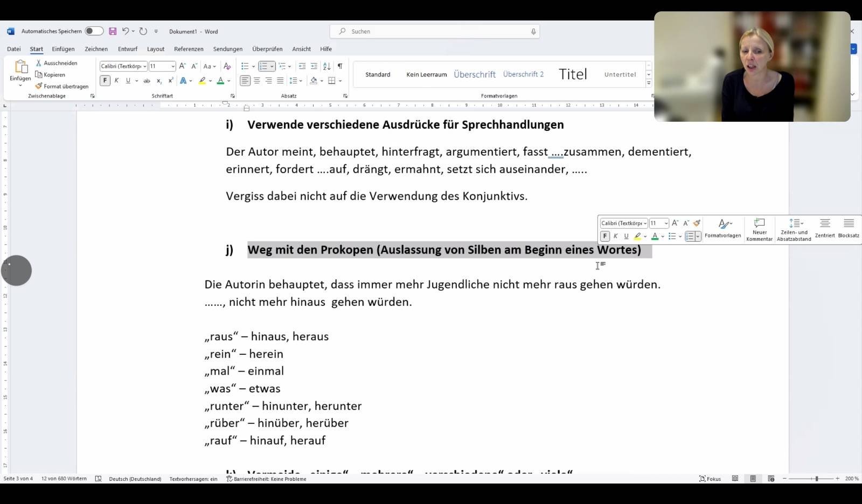Viewport: 862px width, 504px height.
Task: Apply Kein Leerraum style
Action: click(426, 74)
